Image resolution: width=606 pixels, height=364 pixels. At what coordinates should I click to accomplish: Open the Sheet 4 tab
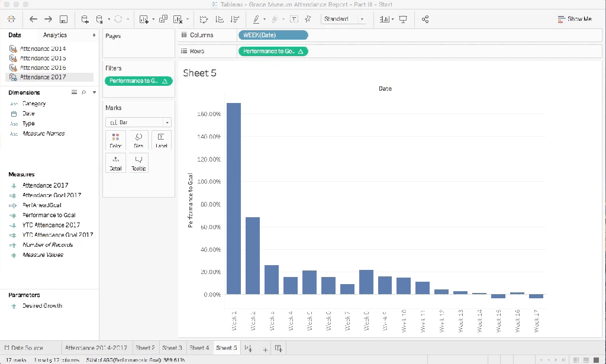point(199,348)
